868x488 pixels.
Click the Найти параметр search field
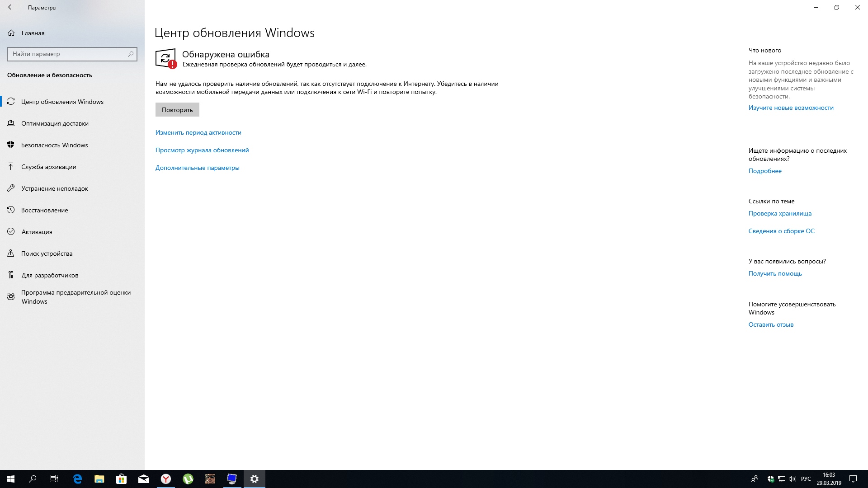[x=72, y=54]
